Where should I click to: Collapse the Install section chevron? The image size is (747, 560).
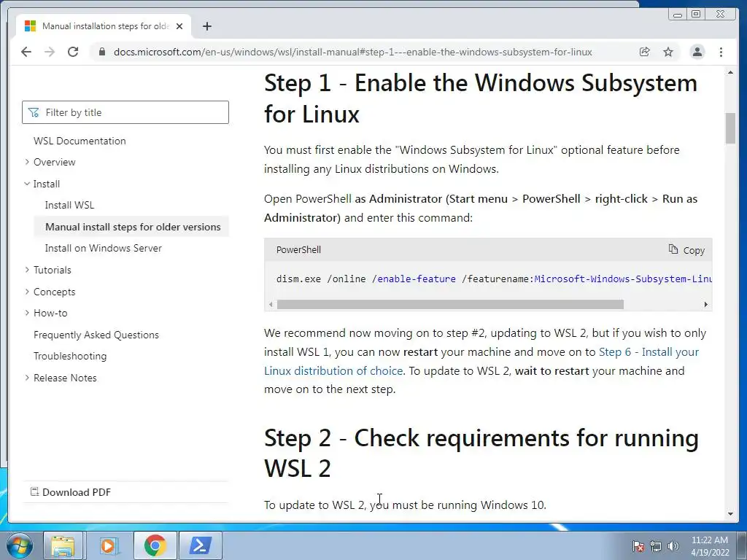(27, 184)
